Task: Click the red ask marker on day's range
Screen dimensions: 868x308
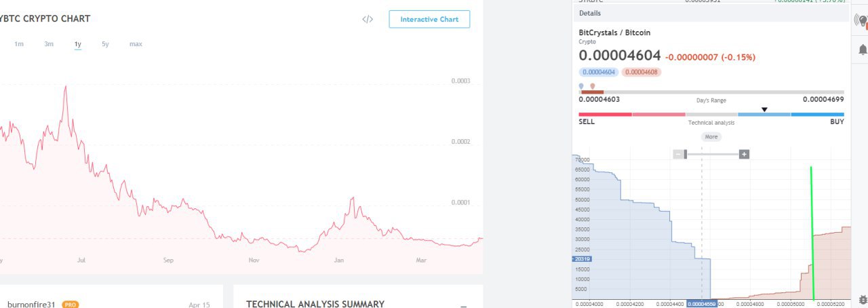Action: 592,86
